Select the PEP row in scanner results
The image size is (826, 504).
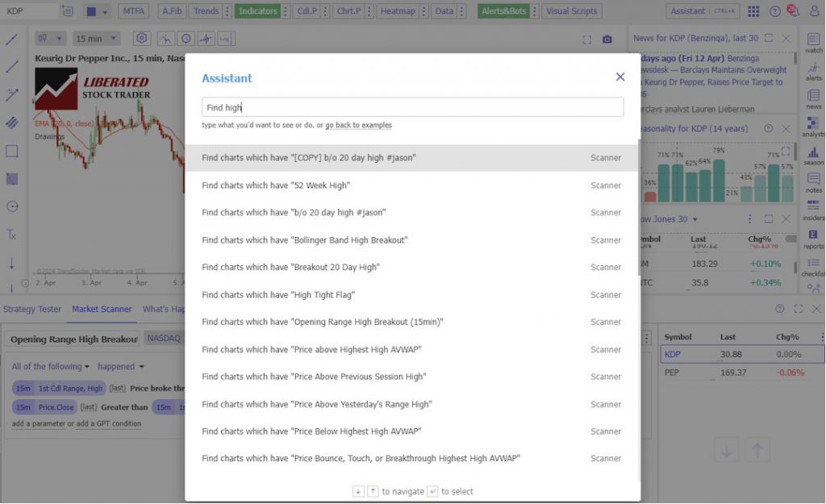point(742,373)
